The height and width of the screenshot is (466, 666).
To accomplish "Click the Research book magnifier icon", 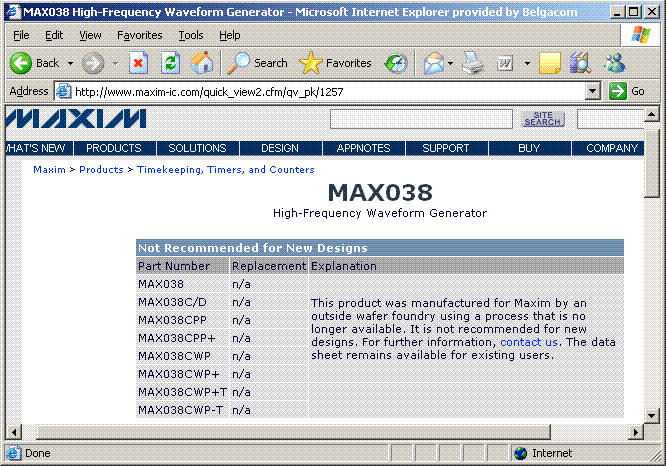I will tap(580, 63).
